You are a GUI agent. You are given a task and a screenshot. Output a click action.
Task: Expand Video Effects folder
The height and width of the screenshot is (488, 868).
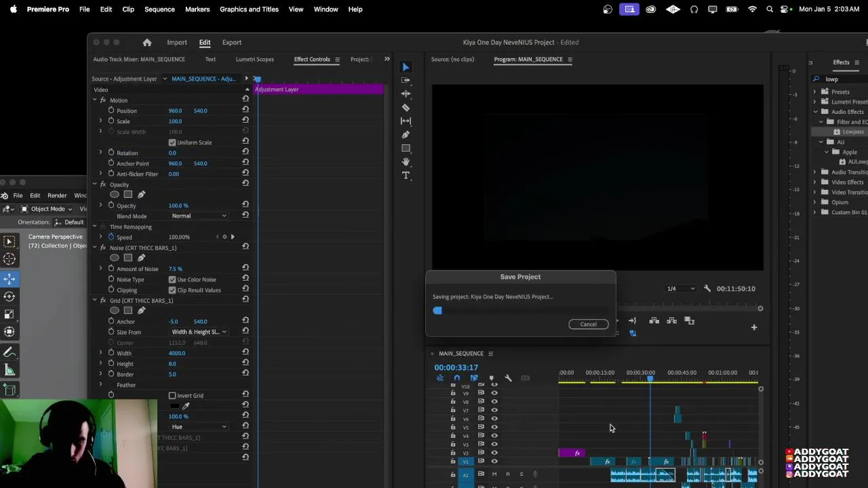pyautogui.click(x=815, y=182)
